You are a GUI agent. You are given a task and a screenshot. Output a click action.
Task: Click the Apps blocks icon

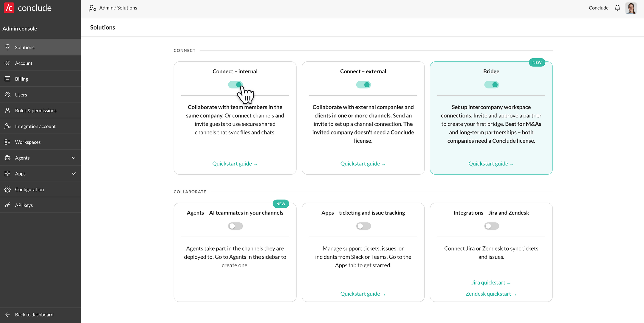[x=8, y=173]
